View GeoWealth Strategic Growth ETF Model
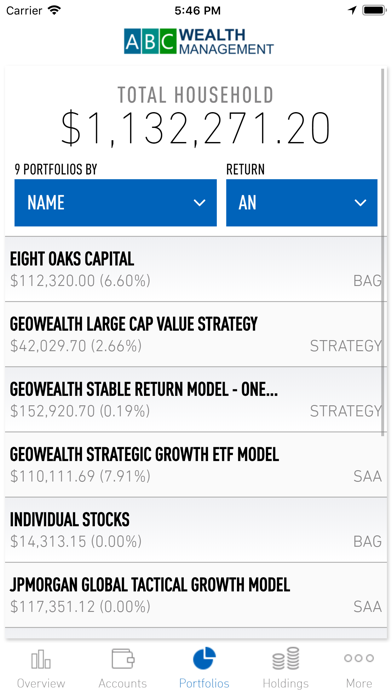The width and height of the screenshot is (392, 696). (196, 465)
